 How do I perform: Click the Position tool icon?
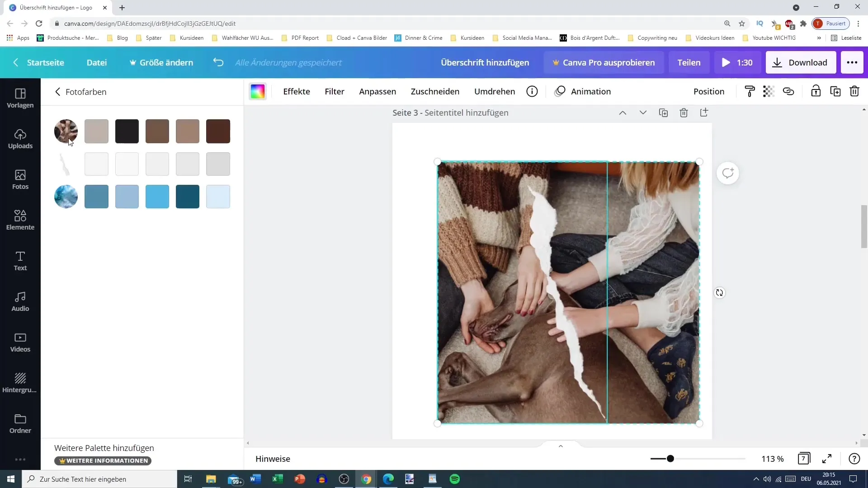708,91
